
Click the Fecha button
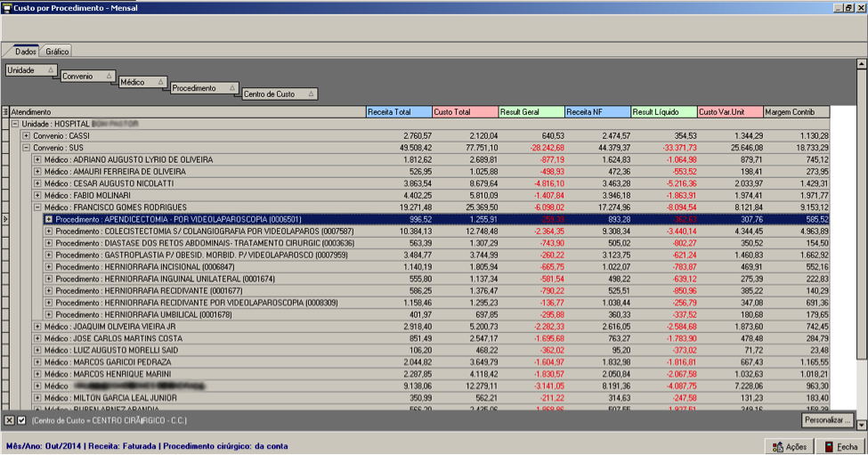[841, 447]
